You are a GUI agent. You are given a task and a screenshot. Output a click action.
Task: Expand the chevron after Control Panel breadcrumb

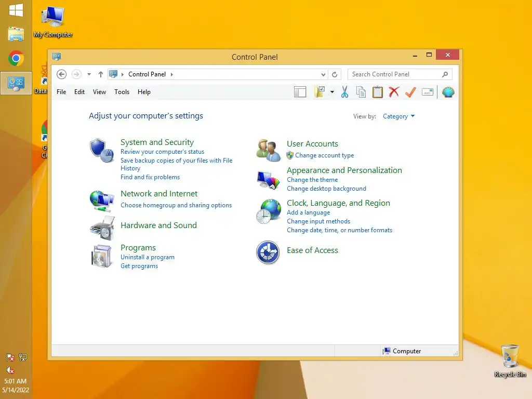click(x=171, y=74)
